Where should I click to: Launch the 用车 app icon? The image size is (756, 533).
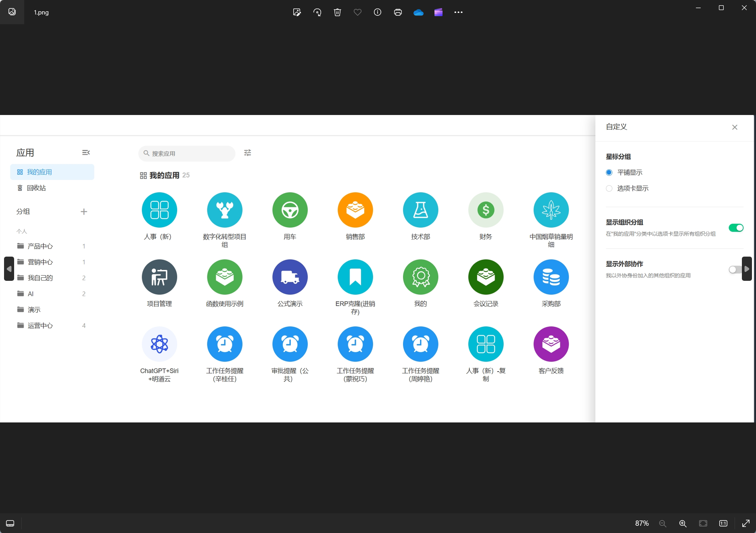point(290,210)
